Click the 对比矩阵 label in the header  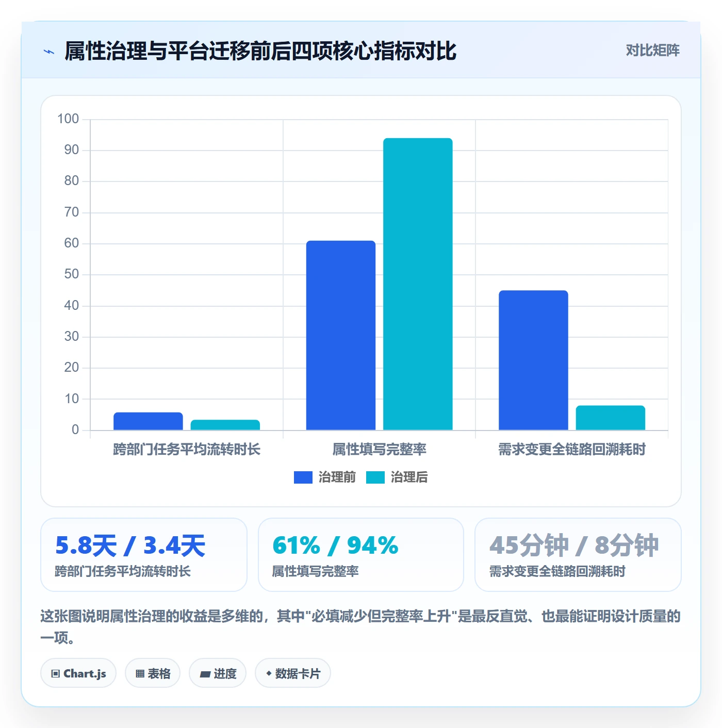tap(653, 51)
